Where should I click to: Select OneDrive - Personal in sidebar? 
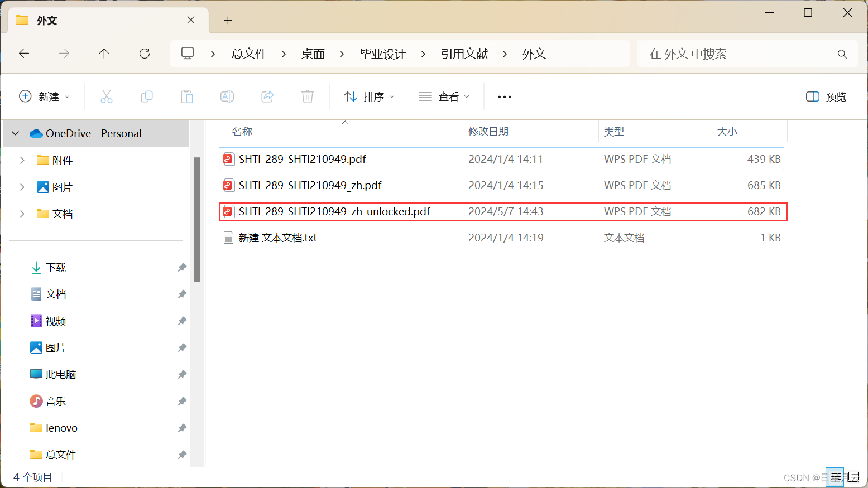[x=96, y=133]
